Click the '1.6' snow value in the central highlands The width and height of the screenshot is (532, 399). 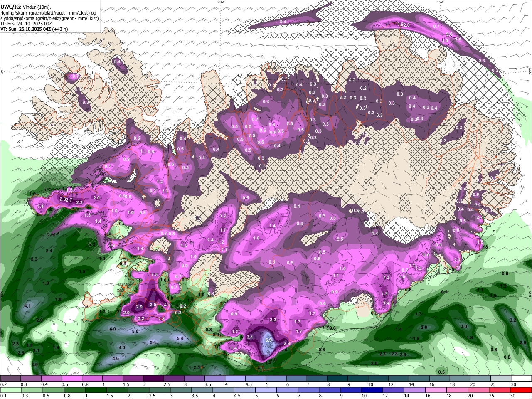click(x=256, y=238)
